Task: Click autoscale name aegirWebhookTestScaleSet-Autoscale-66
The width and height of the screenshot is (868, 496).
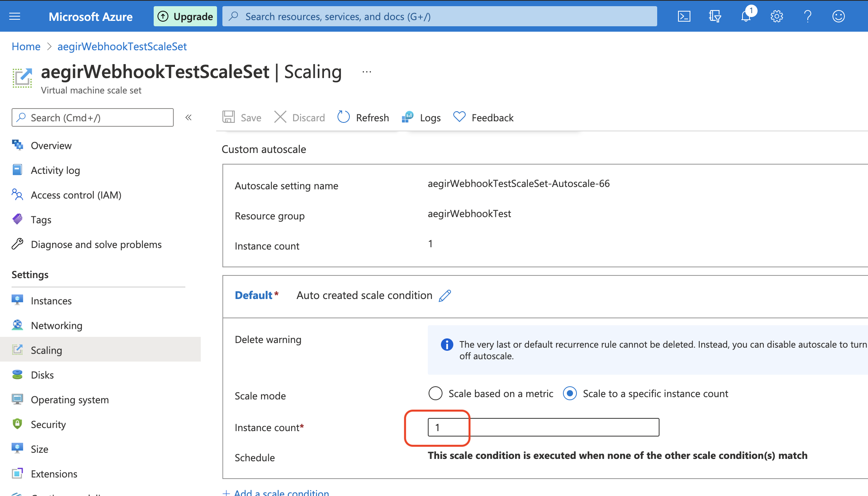Action: point(519,184)
